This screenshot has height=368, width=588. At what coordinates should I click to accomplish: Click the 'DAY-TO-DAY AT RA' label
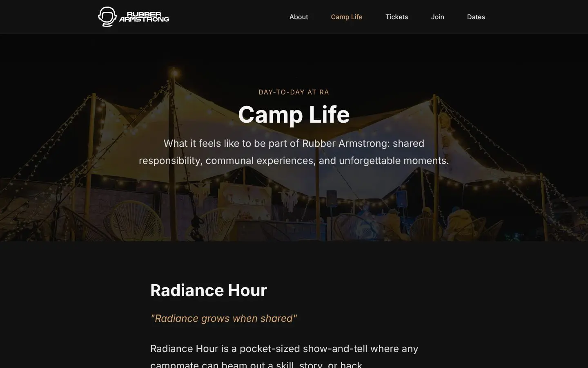pyautogui.click(x=294, y=92)
